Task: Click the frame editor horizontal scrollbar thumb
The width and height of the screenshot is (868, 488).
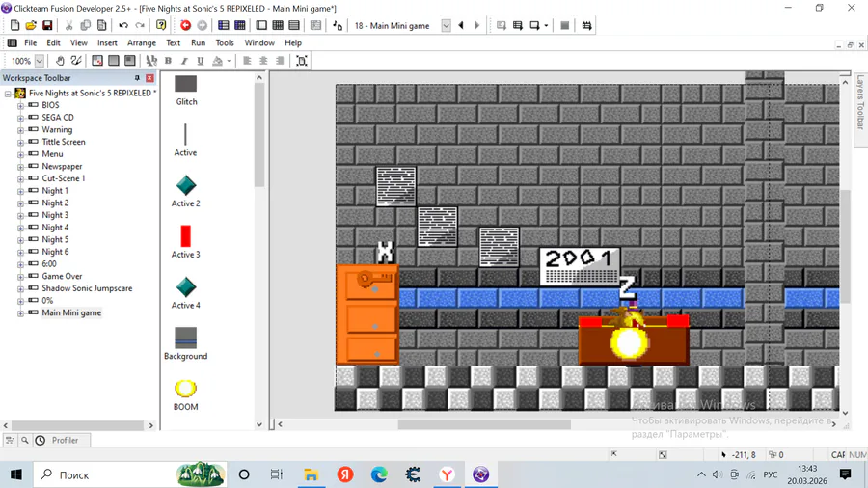Action: click(x=484, y=424)
